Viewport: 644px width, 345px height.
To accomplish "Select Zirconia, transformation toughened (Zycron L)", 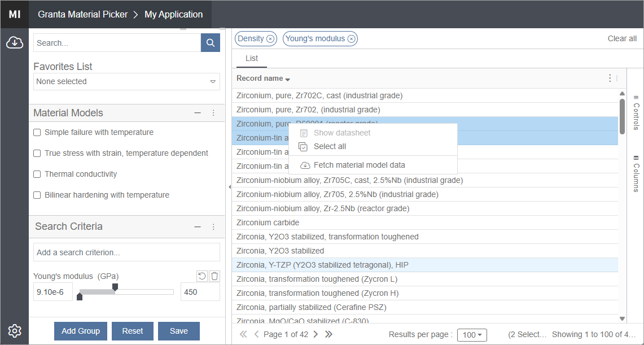I will pos(425,280).
